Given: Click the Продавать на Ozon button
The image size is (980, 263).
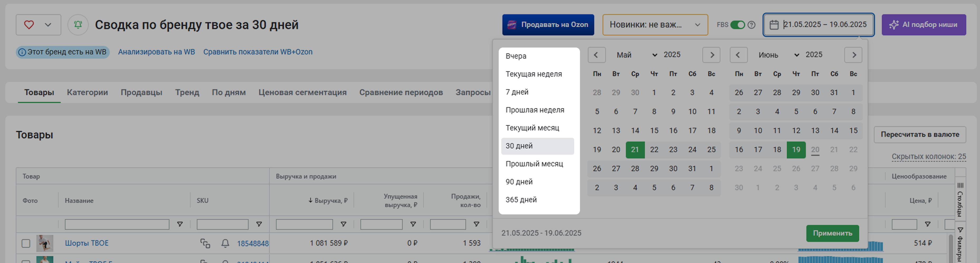Looking at the screenshot, I should tap(548, 25).
